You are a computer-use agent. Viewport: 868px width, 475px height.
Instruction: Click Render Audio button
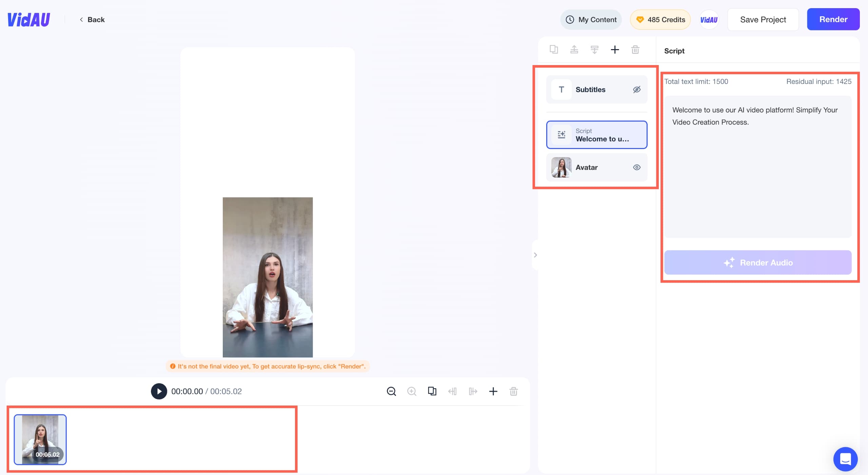coord(758,263)
